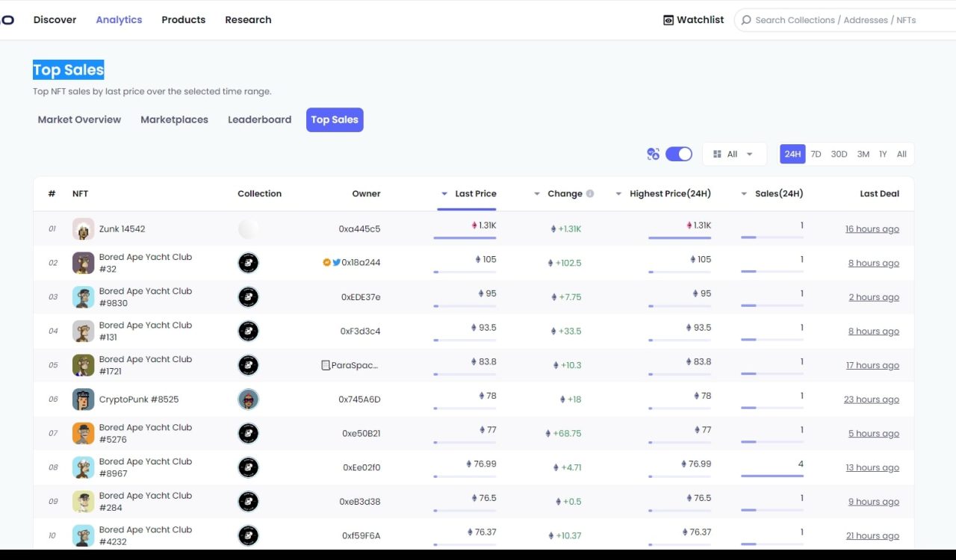Open the All collections dropdown

[733, 154]
